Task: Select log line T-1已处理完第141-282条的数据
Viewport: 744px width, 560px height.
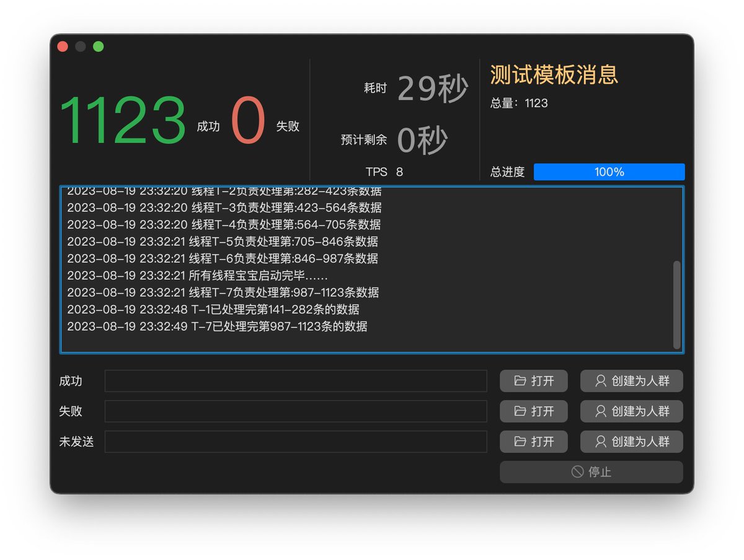Action: coord(213,309)
